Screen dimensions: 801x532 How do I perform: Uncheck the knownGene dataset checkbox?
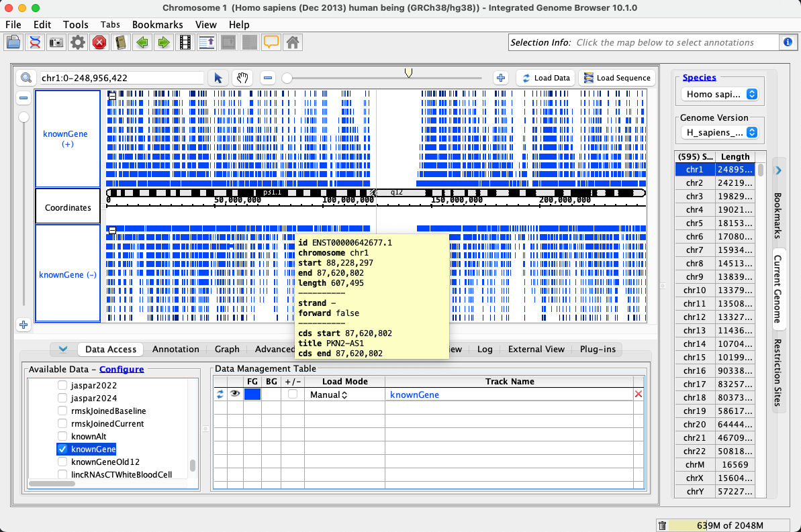(62, 449)
